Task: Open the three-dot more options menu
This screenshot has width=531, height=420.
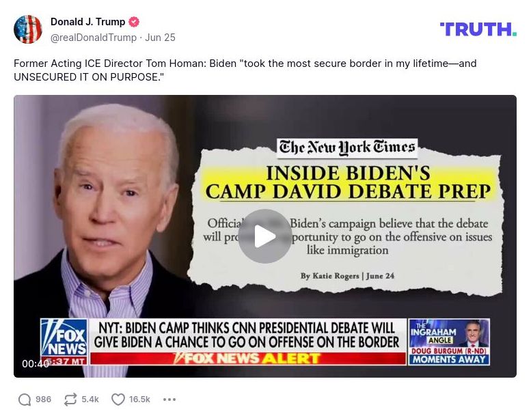Action: point(169,400)
